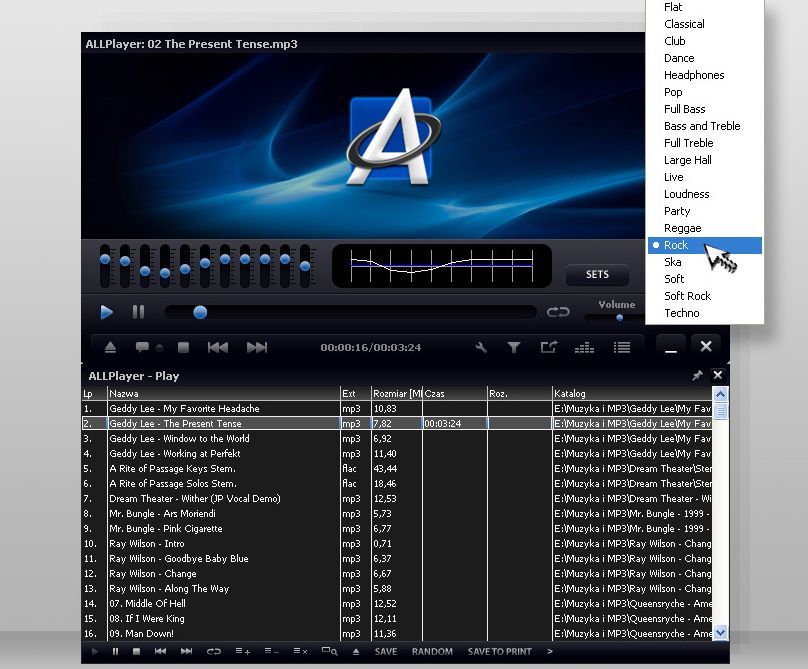This screenshot has height=669, width=808.
Task: Pause playback in the main player
Action: (x=138, y=312)
